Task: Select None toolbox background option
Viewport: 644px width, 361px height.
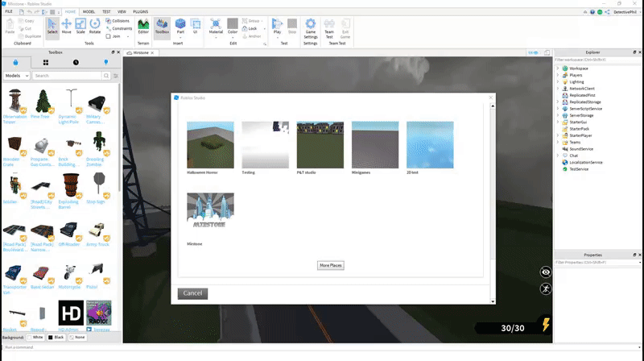Action: [77, 337]
